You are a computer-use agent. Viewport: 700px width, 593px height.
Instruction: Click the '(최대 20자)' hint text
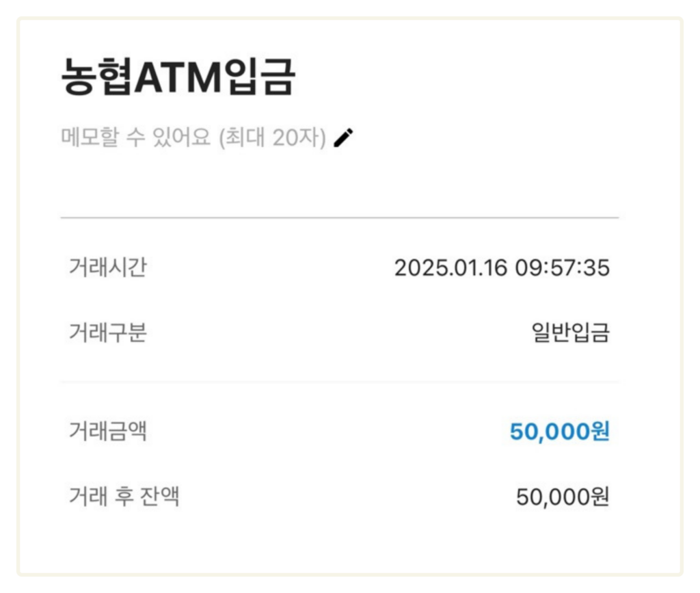272,138
